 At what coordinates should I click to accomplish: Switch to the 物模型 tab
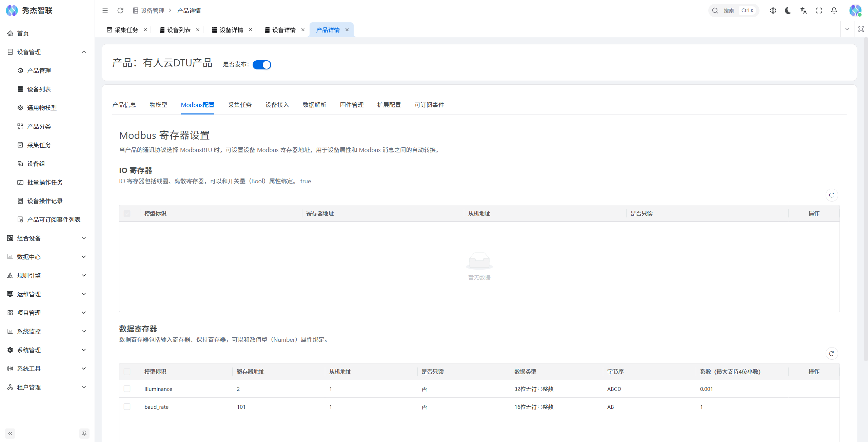[158, 105]
